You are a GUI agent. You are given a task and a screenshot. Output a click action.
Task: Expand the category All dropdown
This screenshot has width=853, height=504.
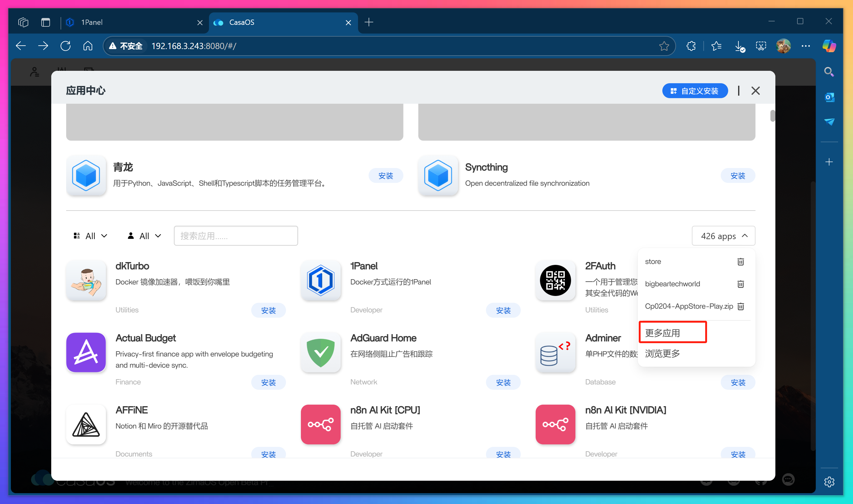[91, 236]
